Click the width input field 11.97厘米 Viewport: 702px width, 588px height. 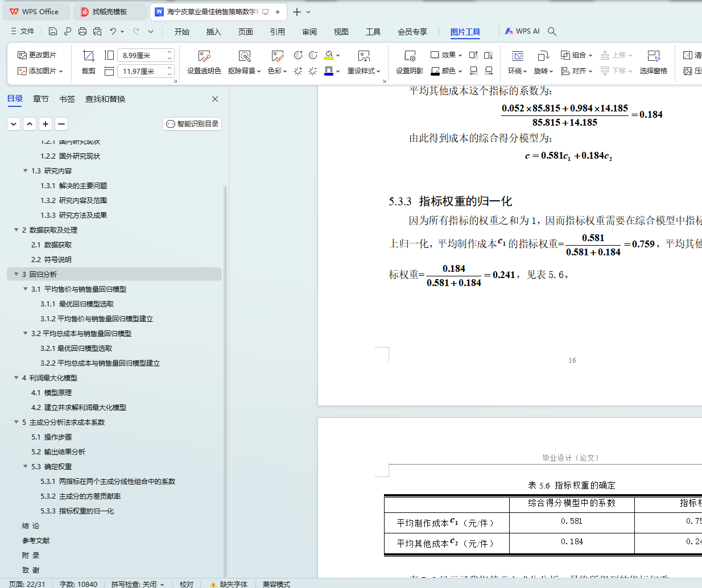(x=142, y=71)
